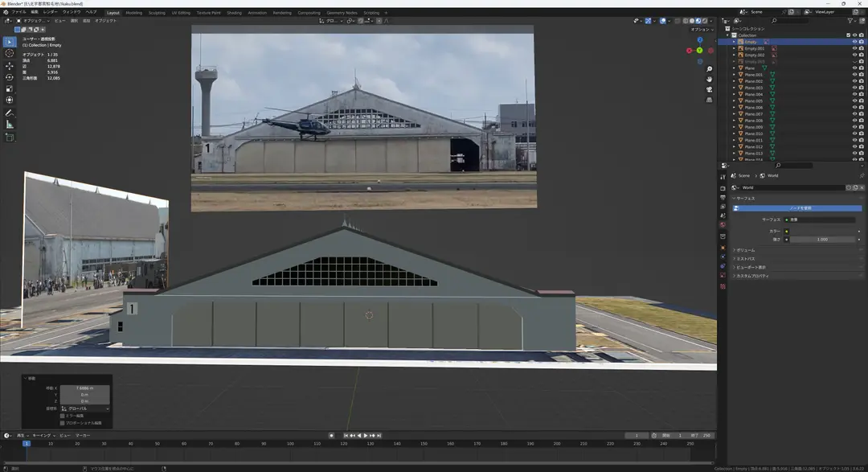Open the Render properties tab icon
The height and width of the screenshot is (472, 868).
pyautogui.click(x=723, y=188)
